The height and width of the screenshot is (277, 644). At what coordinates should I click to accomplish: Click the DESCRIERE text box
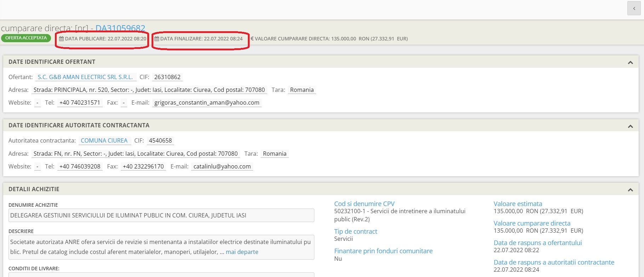point(161,247)
